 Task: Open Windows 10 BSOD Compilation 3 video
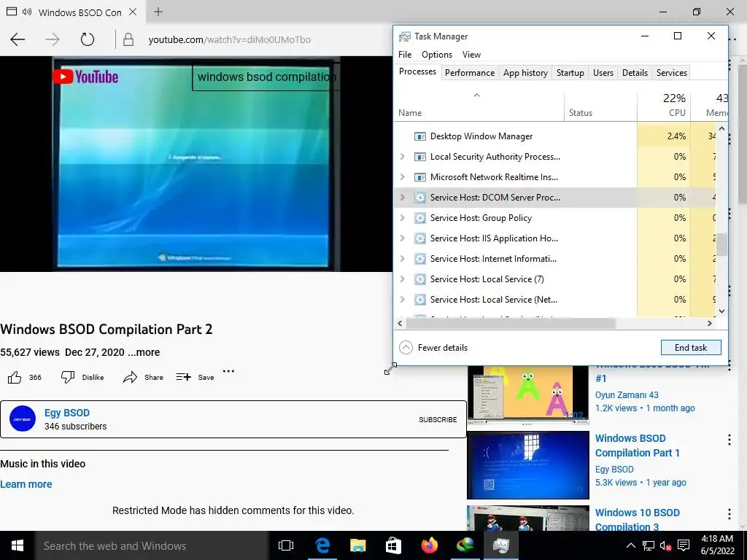pos(637,519)
